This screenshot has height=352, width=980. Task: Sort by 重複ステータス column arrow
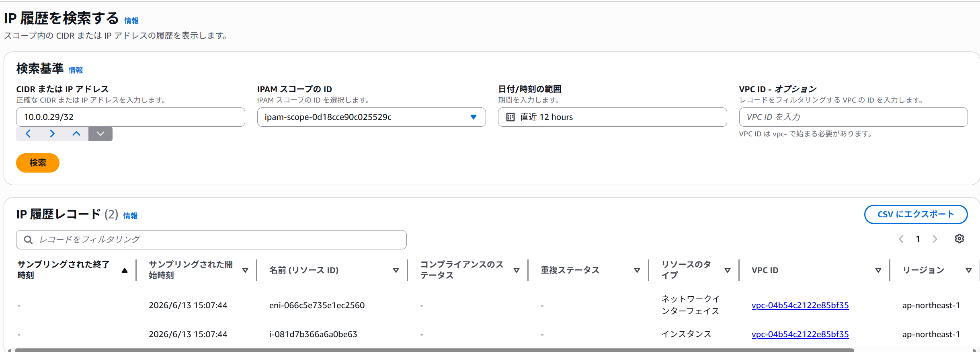pyautogui.click(x=637, y=270)
